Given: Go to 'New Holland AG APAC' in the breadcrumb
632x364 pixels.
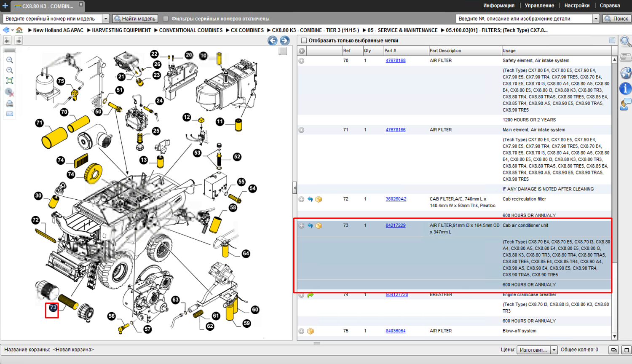Looking at the screenshot, I should tap(58, 30).
